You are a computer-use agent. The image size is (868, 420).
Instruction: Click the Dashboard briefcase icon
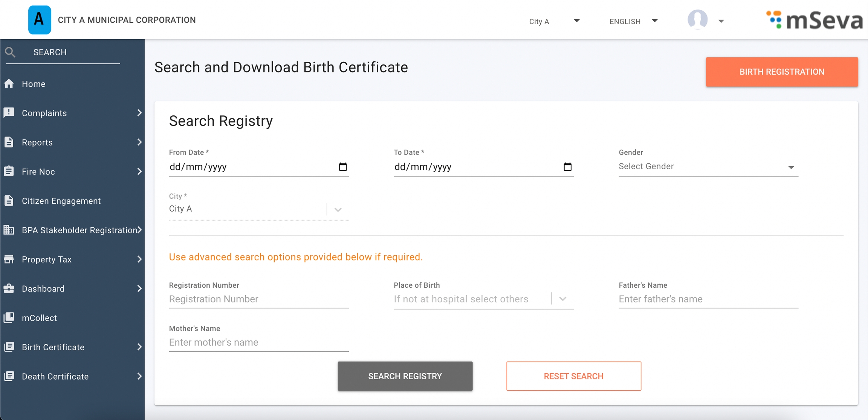(x=9, y=289)
